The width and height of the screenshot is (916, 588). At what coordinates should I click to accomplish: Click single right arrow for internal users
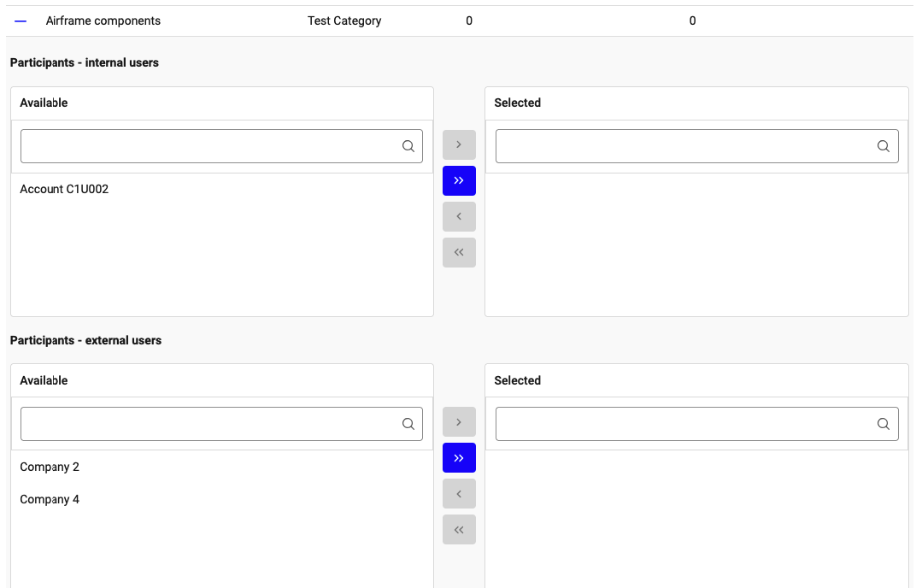tap(459, 144)
